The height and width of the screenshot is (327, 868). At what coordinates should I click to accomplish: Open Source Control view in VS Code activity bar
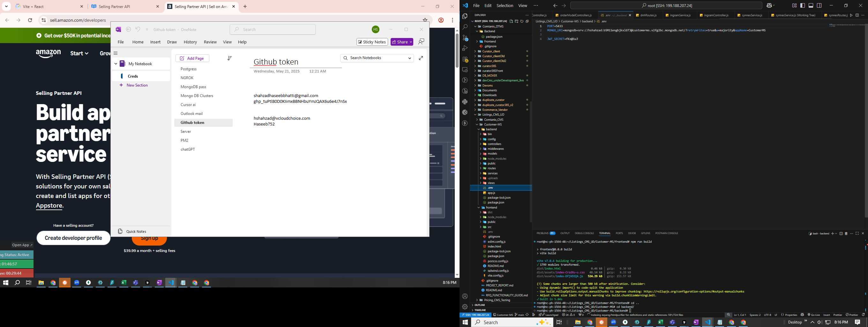[x=465, y=38]
